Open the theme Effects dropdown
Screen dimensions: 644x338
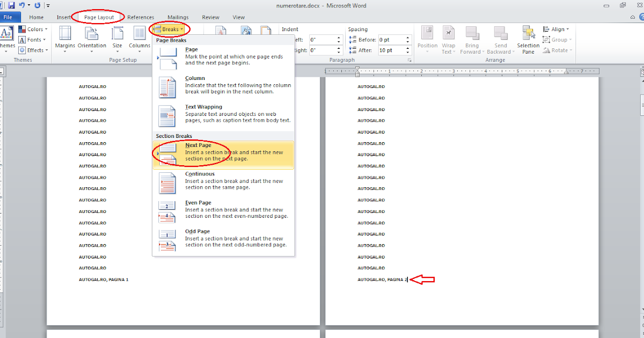[33, 50]
